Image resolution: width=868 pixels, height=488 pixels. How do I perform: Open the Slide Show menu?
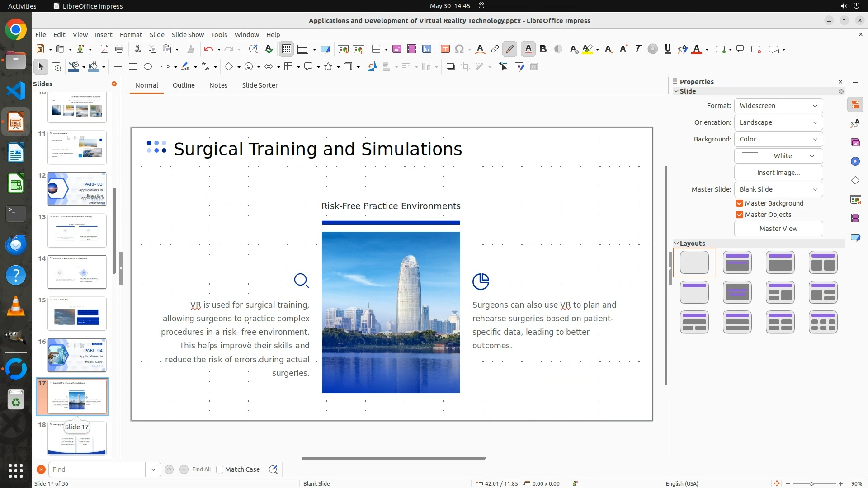188,35
